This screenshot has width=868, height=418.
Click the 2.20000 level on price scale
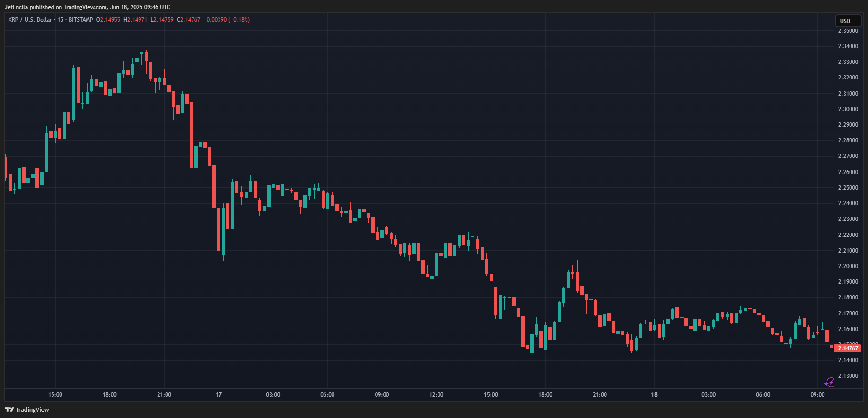point(848,266)
